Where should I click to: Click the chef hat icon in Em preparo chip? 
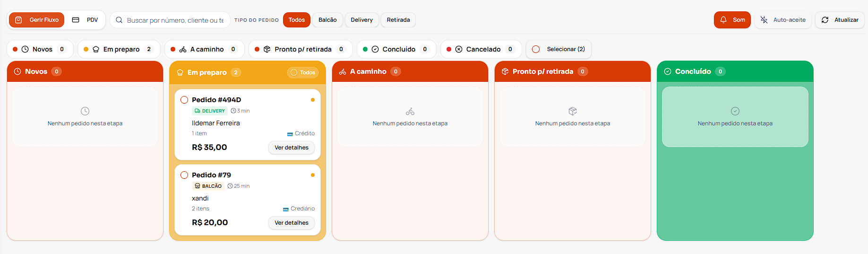[x=96, y=49]
